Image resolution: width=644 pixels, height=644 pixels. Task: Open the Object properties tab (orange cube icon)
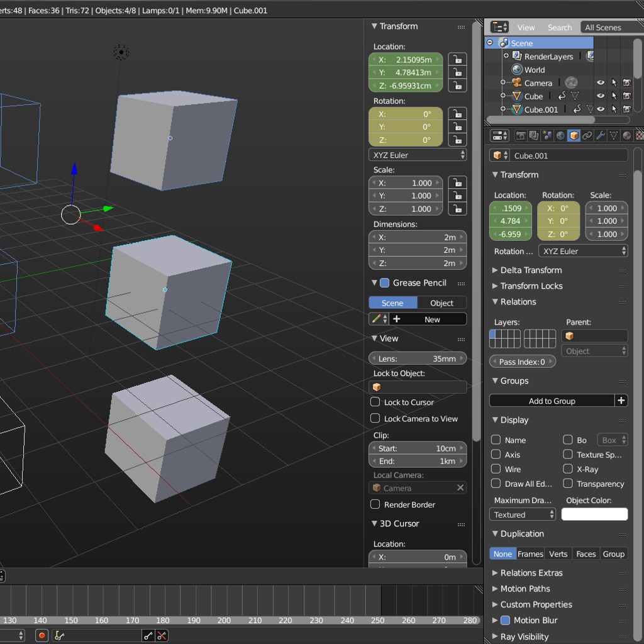pos(574,135)
